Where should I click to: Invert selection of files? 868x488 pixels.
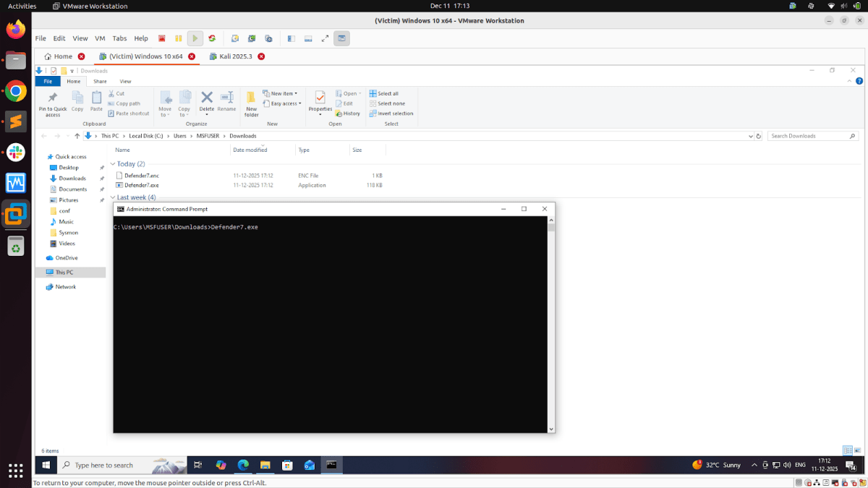[x=391, y=113]
